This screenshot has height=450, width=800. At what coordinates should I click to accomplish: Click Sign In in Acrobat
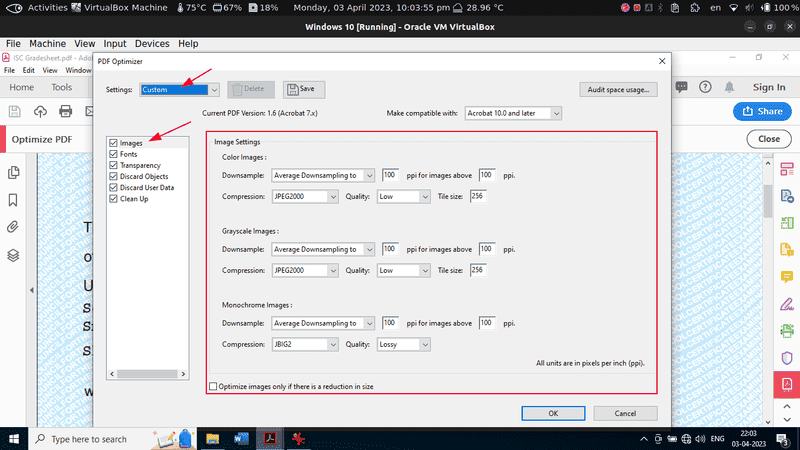(x=769, y=87)
